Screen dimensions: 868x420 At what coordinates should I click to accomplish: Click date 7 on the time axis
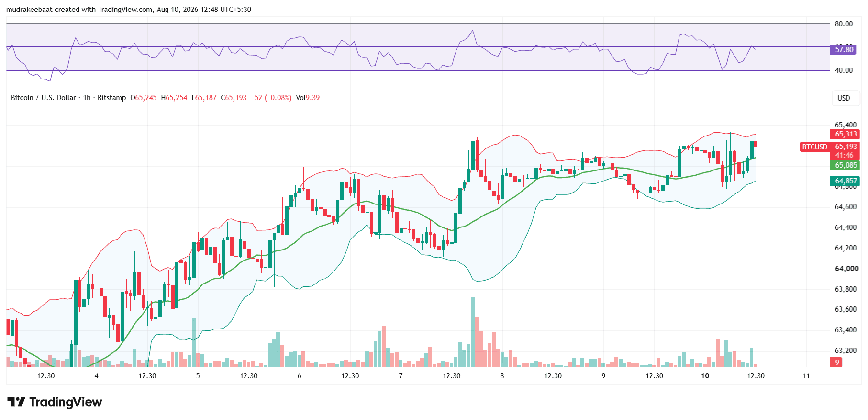(401, 376)
